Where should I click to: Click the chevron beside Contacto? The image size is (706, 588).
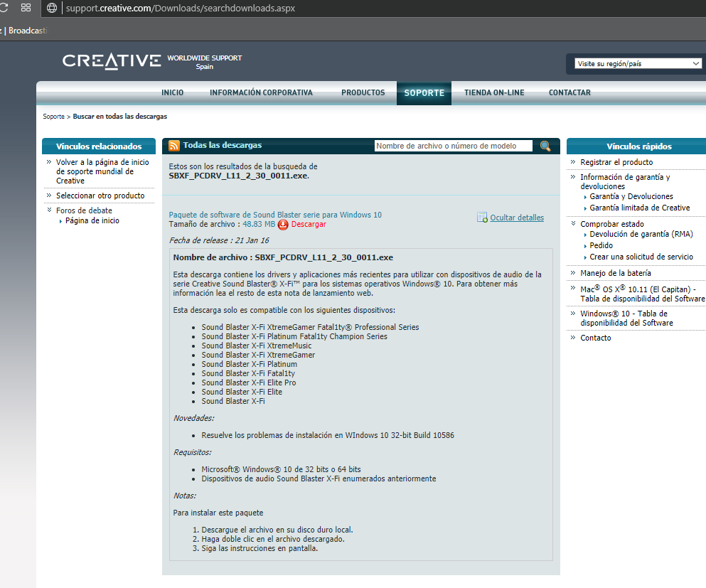coord(573,337)
